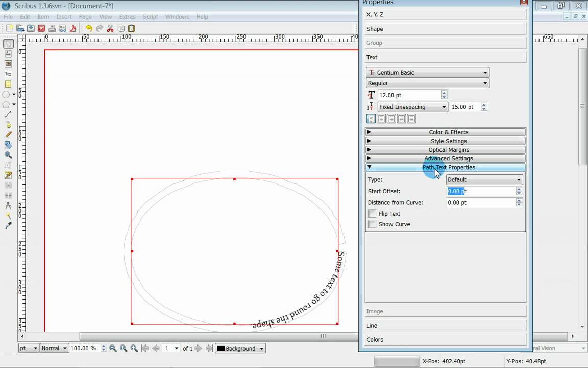Zoom in with the plus magnifier
588x368 pixels.
(x=134, y=349)
